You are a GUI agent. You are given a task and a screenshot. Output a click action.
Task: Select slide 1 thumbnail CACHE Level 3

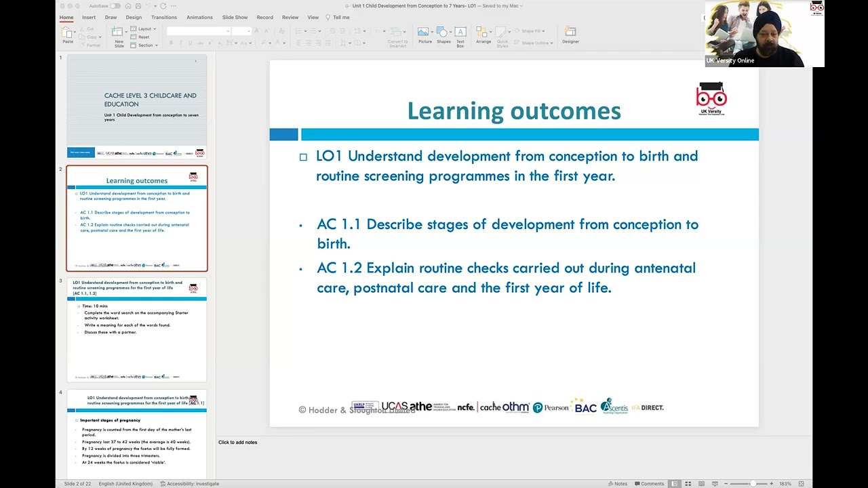coord(137,106)
